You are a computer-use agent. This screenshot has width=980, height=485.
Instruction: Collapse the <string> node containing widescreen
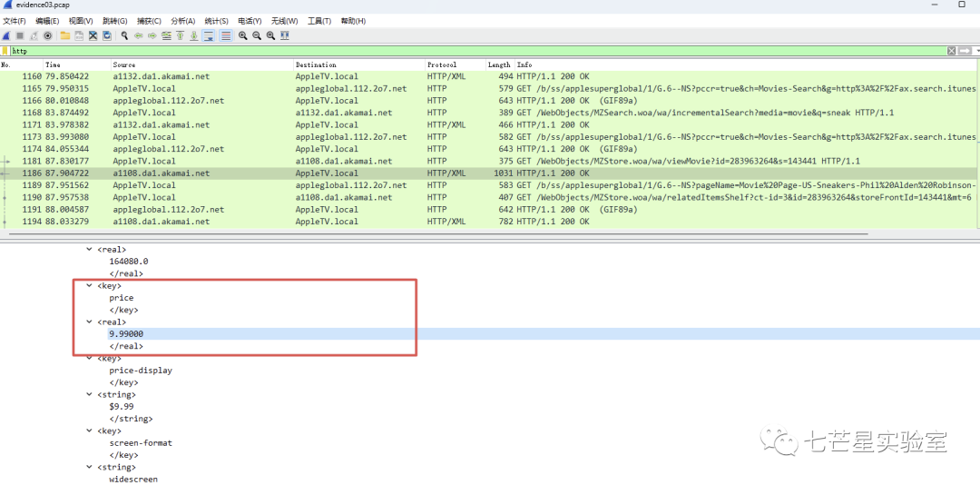pyautogui.click(x=89, y=468)
